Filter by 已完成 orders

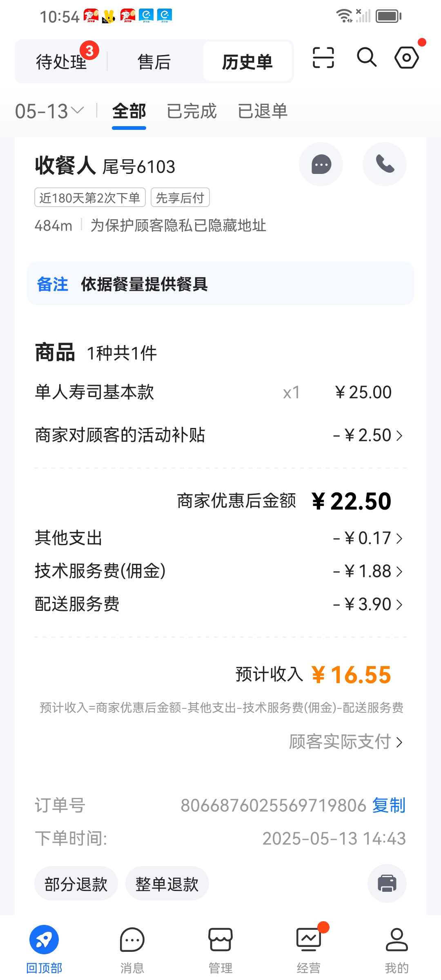pyautogui.click(x=192, y=111)
